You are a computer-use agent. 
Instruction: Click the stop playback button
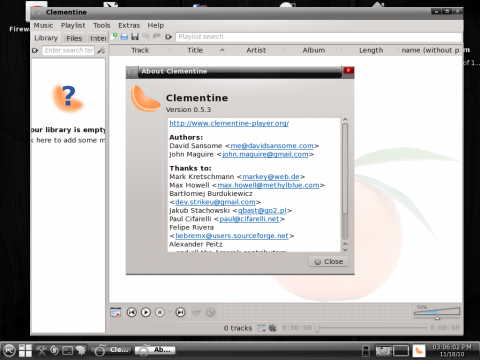click(160, 312)
